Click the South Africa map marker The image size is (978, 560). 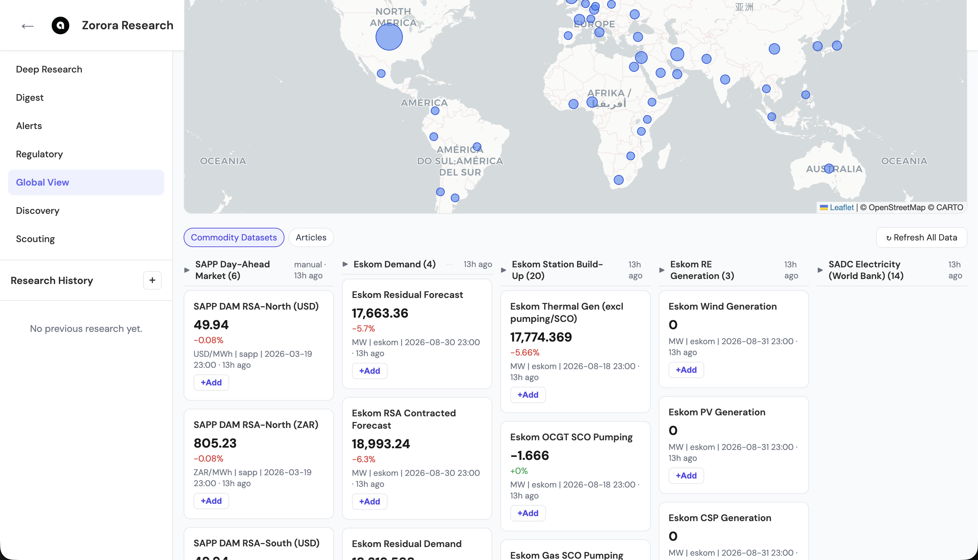(619, 180)
